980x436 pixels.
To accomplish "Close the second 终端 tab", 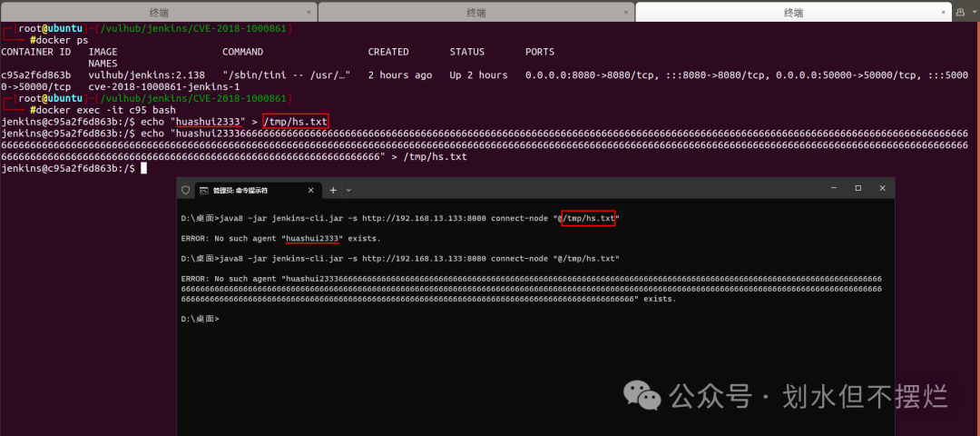I will (x=626, y=12).
